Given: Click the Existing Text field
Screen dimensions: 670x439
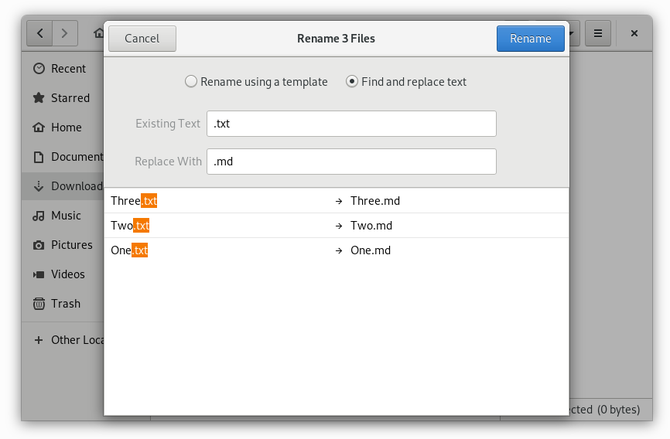Looking at the screenshot, I should click(x=351, y=124).
